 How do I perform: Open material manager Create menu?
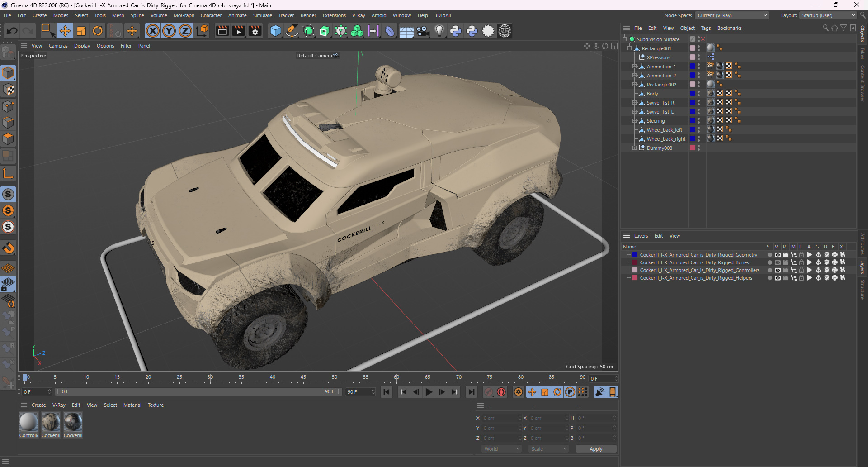(x=38, y=405)
